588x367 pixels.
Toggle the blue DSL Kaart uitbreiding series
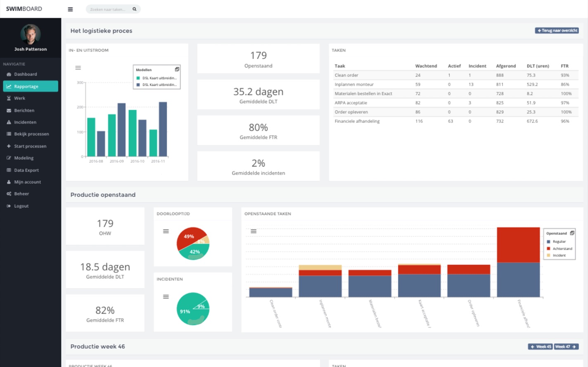(x=156, y=85)
